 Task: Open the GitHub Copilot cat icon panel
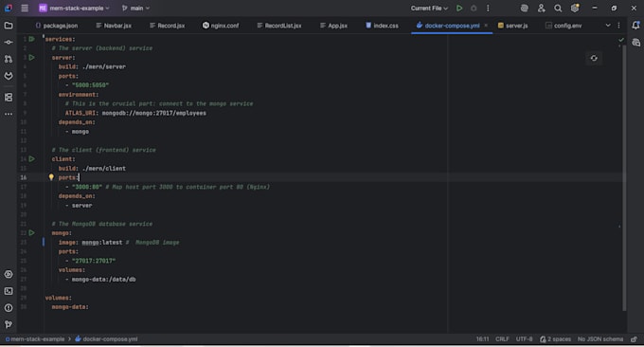tap(9, 76)
